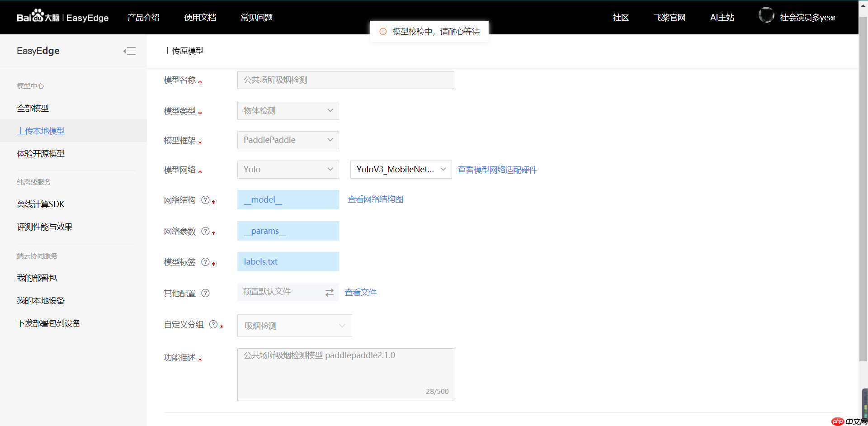
Task: Open the 网络结构 help tooltip icon
Action: 206,199
